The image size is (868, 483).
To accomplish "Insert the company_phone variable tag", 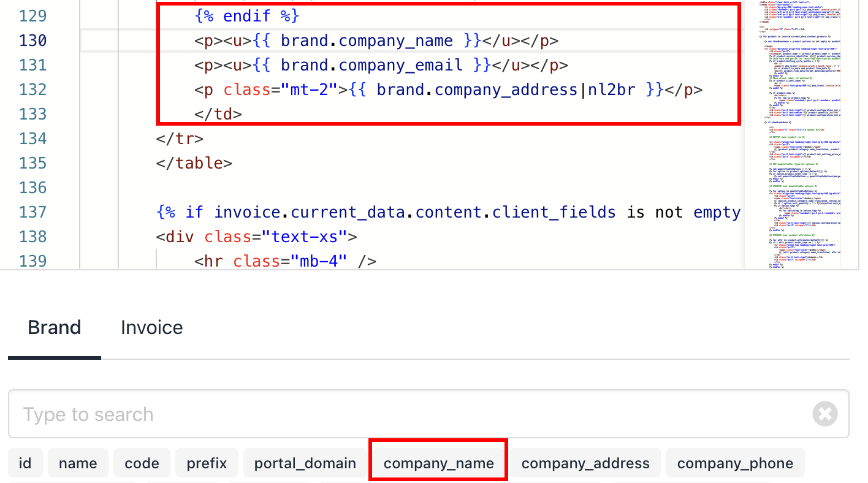I will tap(735, 463).
